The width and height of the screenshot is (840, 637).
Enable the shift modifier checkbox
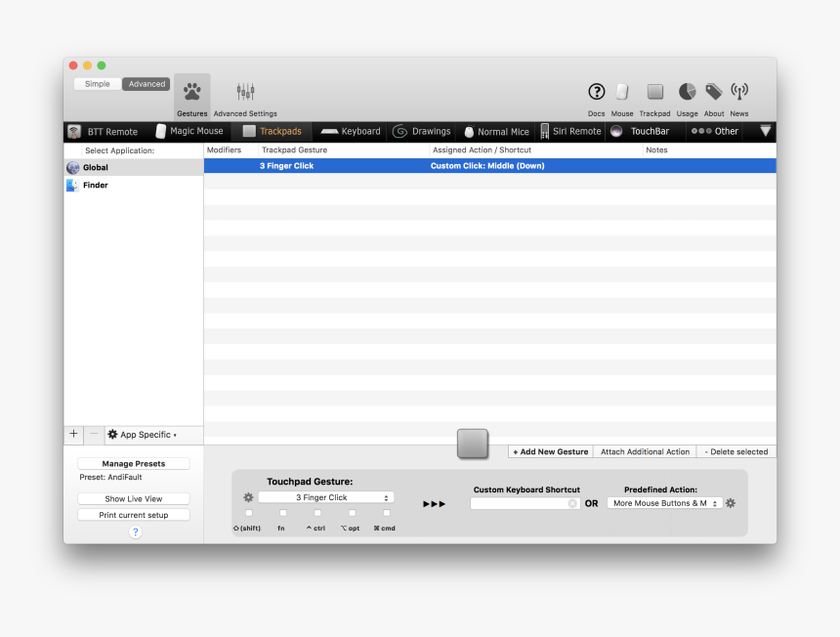pyautogui.click(x=249, y=513)
